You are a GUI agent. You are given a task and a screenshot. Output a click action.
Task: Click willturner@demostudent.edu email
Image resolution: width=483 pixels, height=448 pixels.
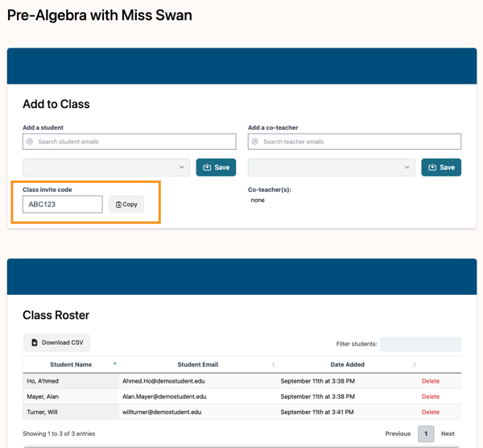162,412
